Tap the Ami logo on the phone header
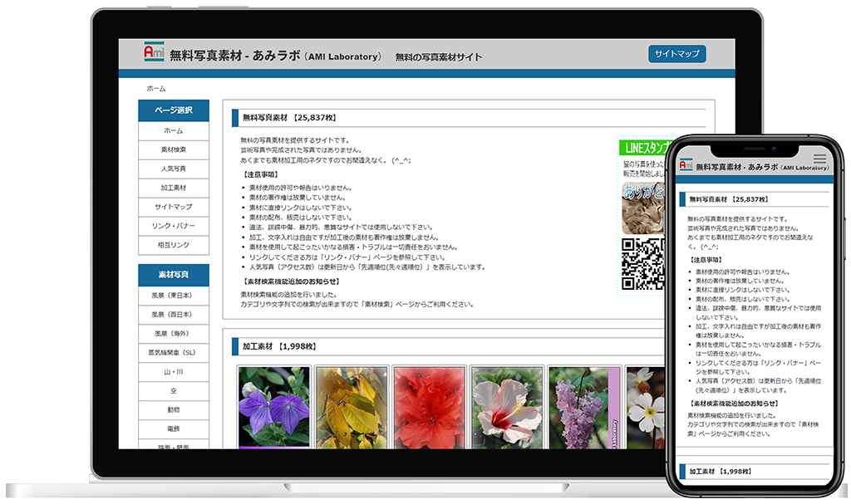 (x=686, y=166)
